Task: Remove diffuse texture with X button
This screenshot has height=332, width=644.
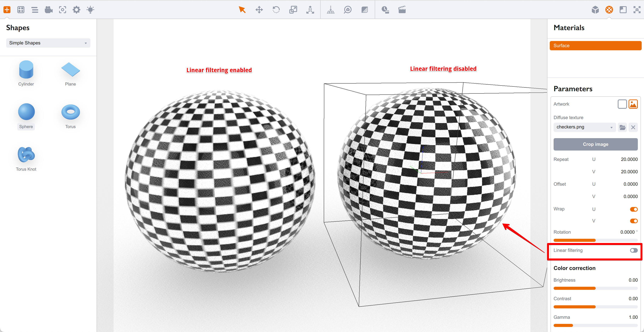Action: click(x=633, y=127)
